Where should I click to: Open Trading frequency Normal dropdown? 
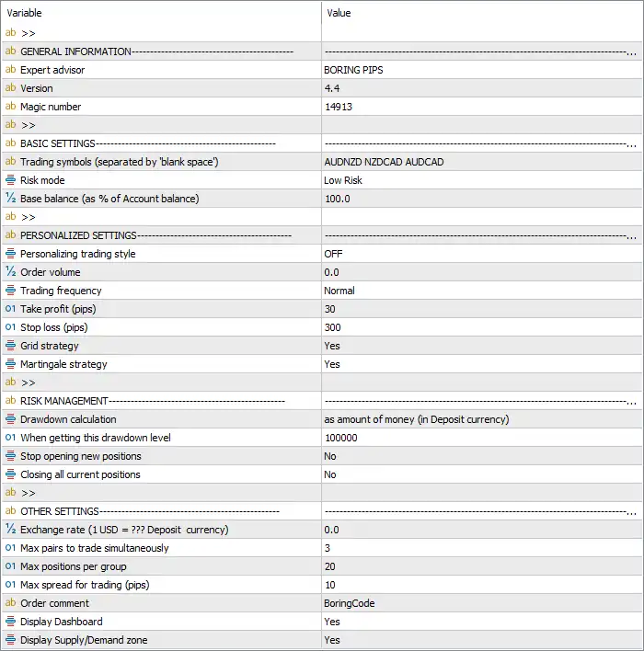482,291
